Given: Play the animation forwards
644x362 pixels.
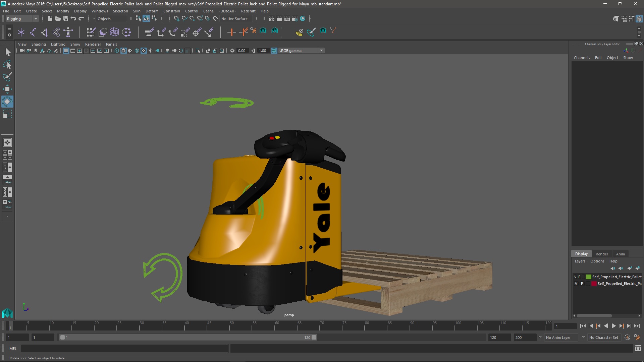Looking at the screenshot, I should (613, 326).
